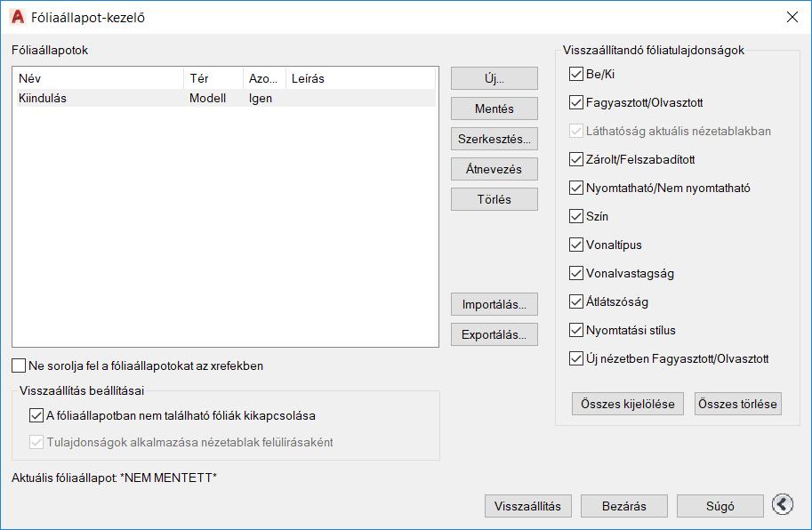Viewport: 812px width, 530px height.
Task: Sort list by the Név column header
Action: (99, 78)
